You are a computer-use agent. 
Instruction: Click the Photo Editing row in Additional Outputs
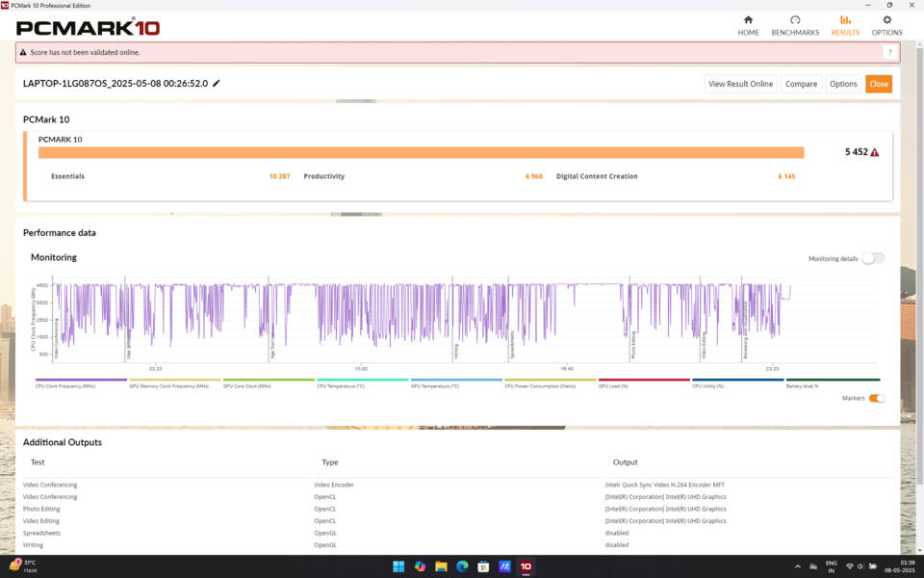(457, 509)
